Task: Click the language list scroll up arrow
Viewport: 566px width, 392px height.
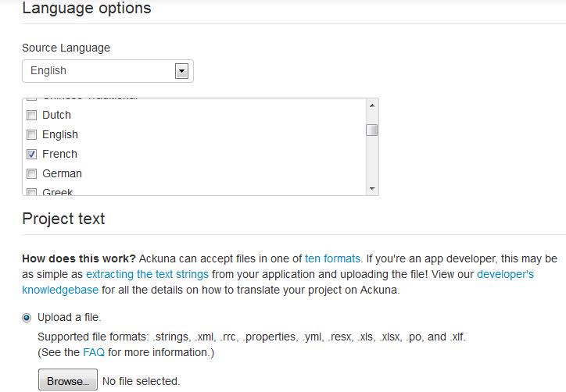Action: click(x=372, y=105)
